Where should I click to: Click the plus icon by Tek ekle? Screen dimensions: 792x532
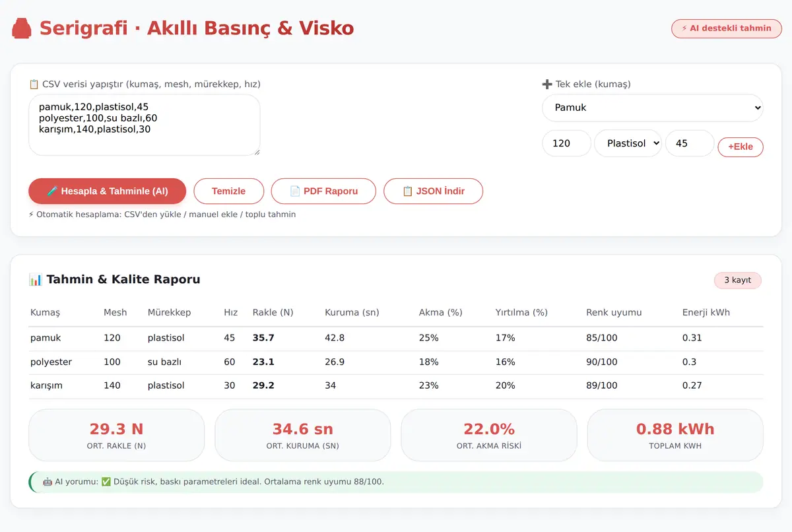point(547,84)
